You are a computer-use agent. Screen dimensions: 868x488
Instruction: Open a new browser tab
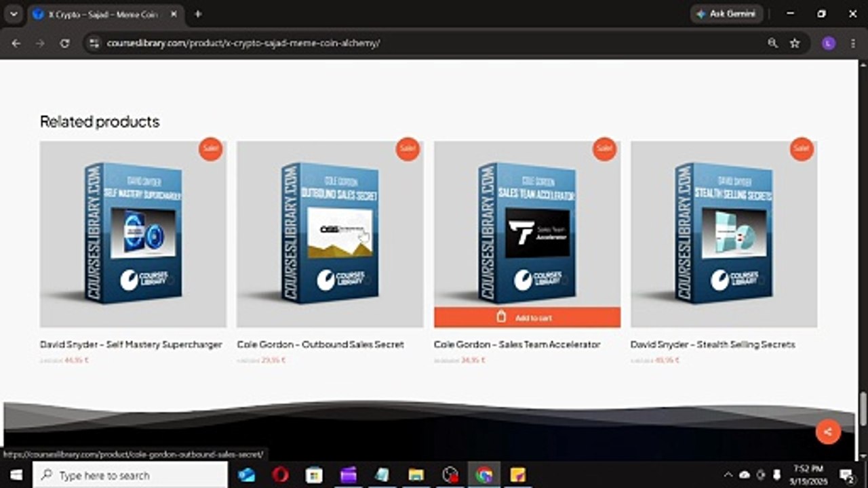pyautogui.click(x=198, y=14)
